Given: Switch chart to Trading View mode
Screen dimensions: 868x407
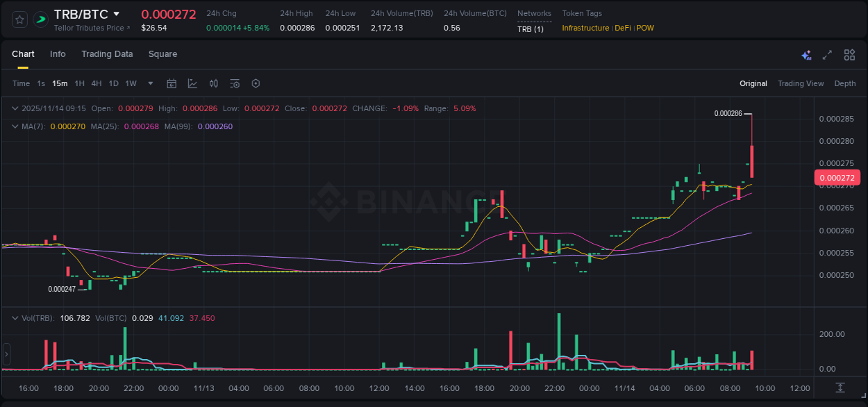Looking at the screenshot, I should click(x=801, y=83).
